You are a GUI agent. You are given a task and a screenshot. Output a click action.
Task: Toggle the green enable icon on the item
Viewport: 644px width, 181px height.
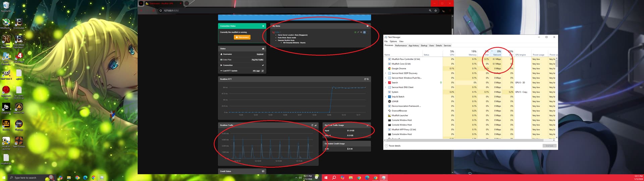355,32
